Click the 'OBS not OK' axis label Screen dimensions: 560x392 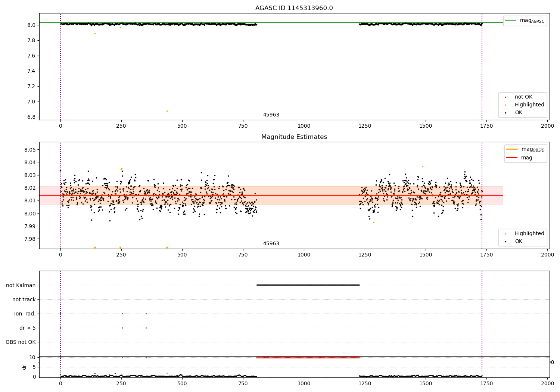point(21,342)
